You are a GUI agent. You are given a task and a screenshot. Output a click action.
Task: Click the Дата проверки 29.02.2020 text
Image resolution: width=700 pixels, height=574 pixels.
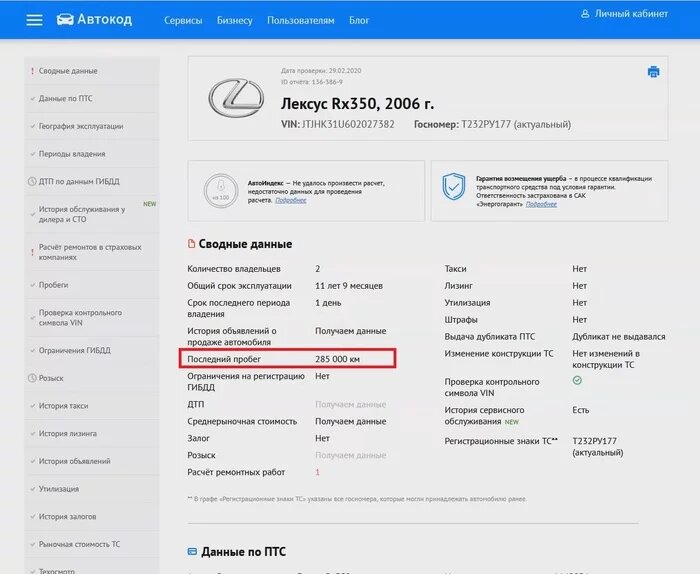pos(321,71)
